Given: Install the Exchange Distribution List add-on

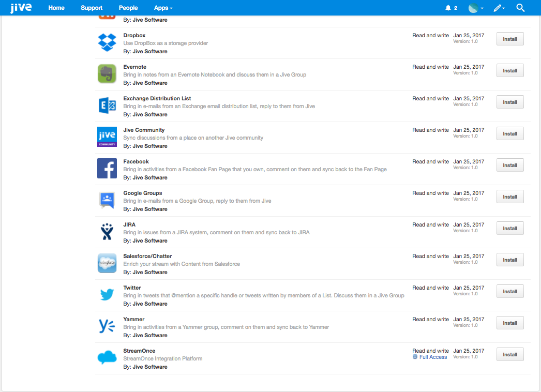Looking at the screenshot, I should (510, 102).
